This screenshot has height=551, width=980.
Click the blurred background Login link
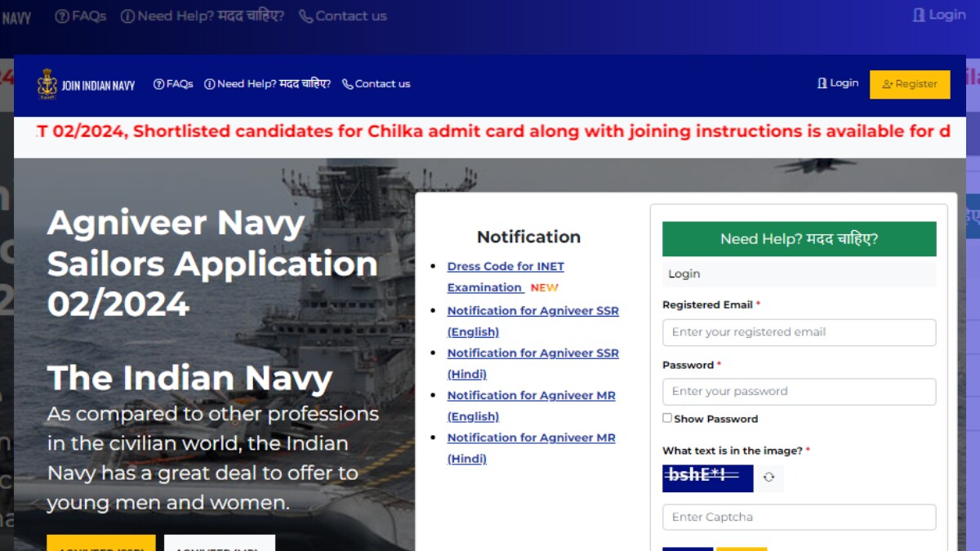tap(939, 15)
